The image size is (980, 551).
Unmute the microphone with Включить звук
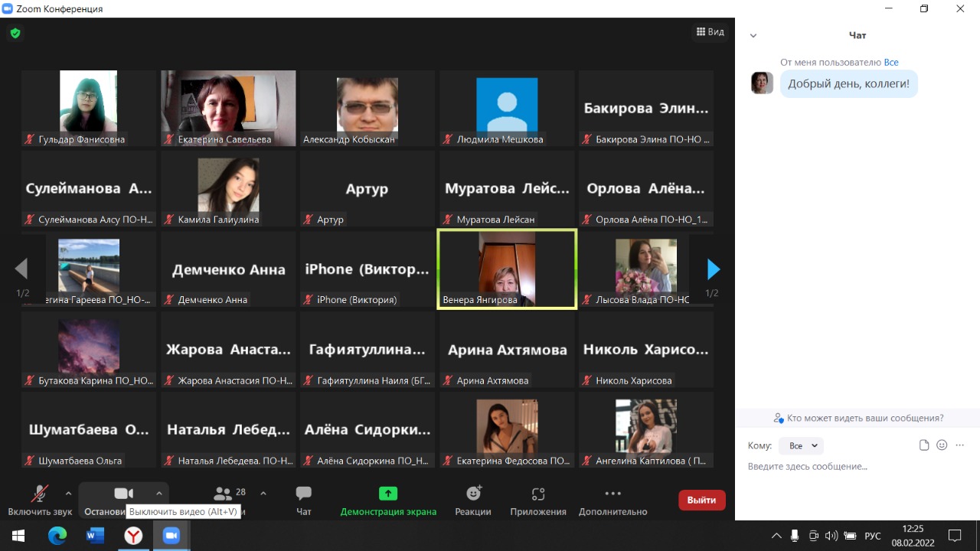(39, 500)
